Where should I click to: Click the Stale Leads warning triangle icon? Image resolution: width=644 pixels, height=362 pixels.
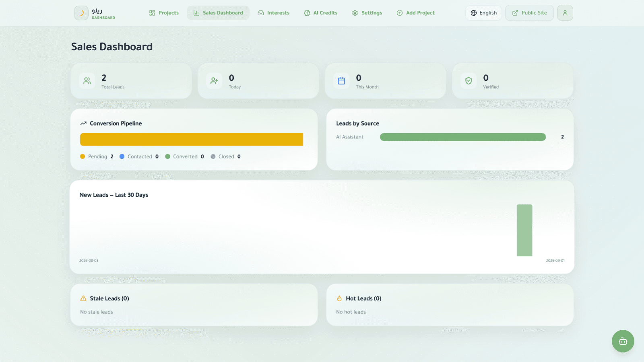tap(83, 298)
